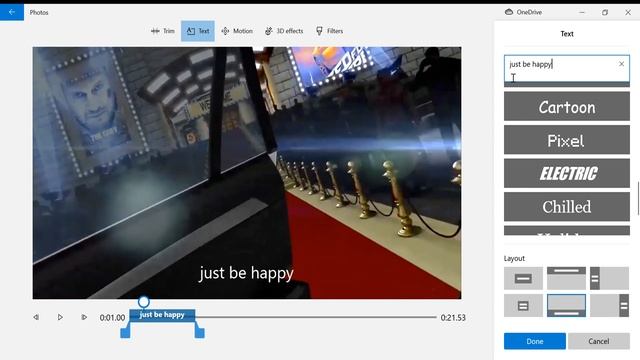The height and width of the screenshot is (360, 640).
Task: Click the OneDrive cloud icon in title bar
Action: [x=509, y=12]
